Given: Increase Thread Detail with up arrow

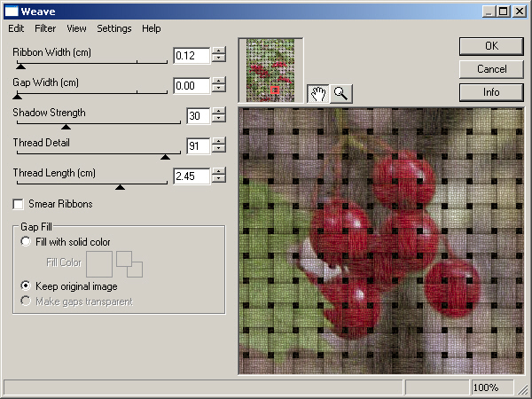Looking at the screenshot, I should pyautogui.click(x=219, y=142).
